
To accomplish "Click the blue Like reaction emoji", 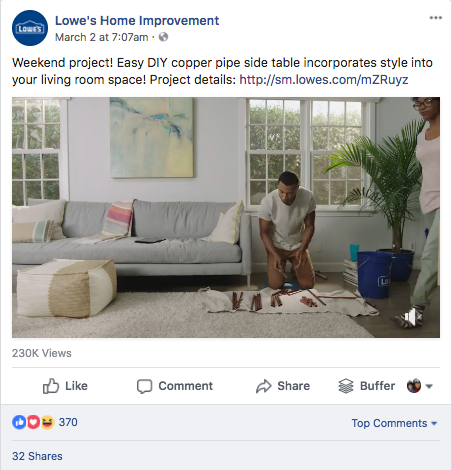I will click(19, 422).
